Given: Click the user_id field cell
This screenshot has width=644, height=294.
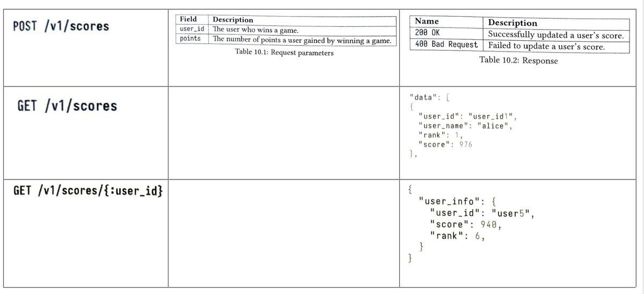Looking at the screenshot, I should [192, 29].
